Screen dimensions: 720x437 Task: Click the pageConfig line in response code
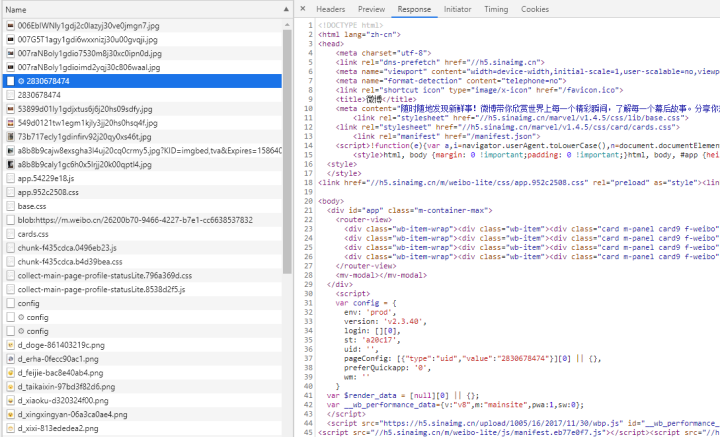click(472, 359)
